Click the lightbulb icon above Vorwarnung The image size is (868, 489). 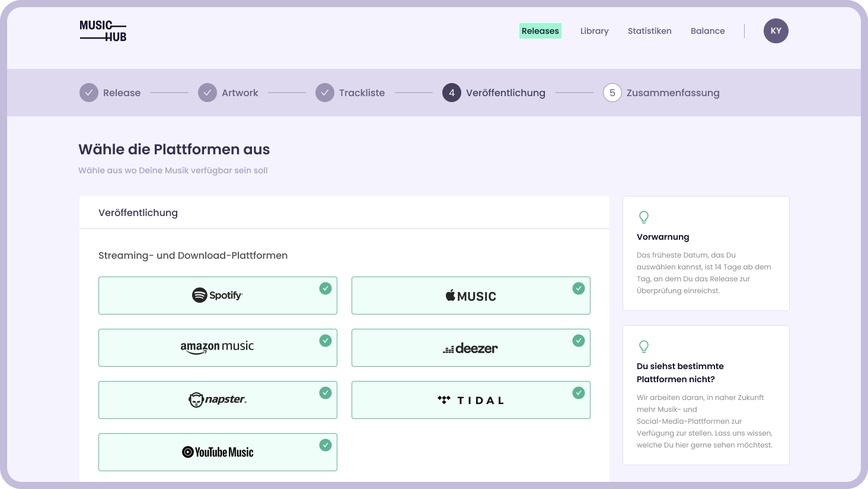[644, 217]
